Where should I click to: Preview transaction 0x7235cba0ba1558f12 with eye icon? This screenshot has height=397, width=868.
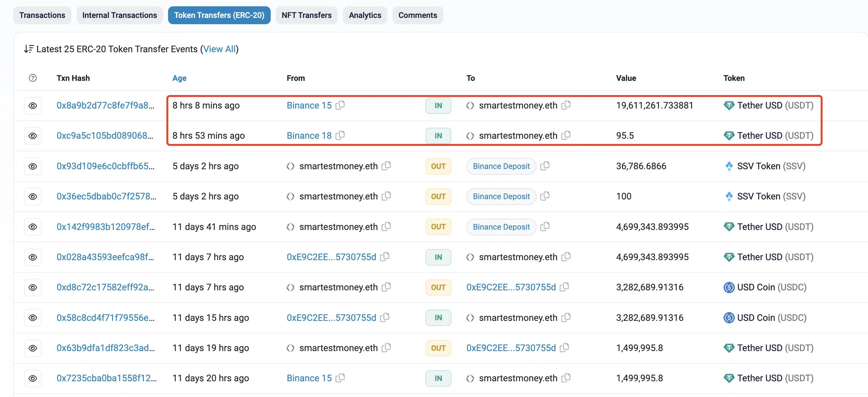pyautogui.click(x=33, y=378)
